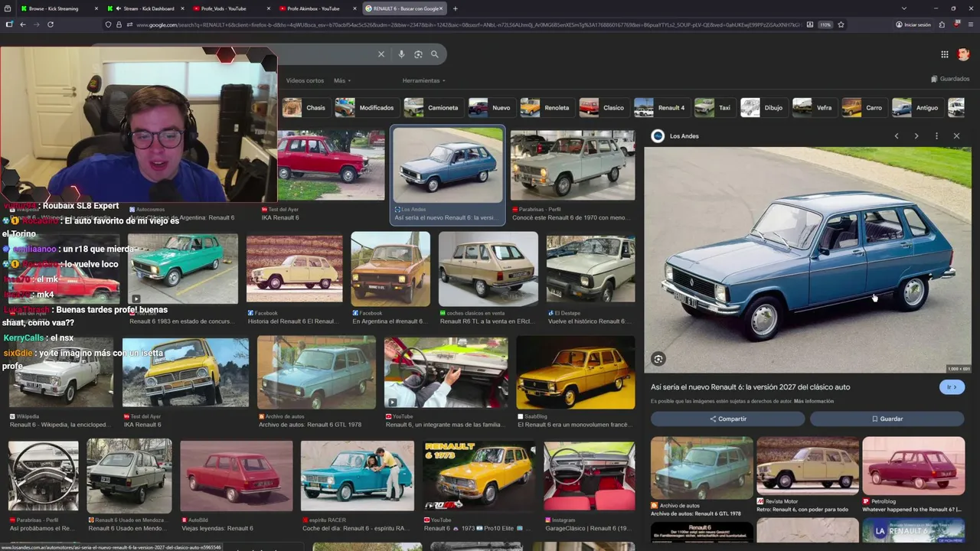Open title 'Así sería el nuevo Renault 6'
Image resolution: width=980 pixels, height=551 pixels.
(750, 387)
